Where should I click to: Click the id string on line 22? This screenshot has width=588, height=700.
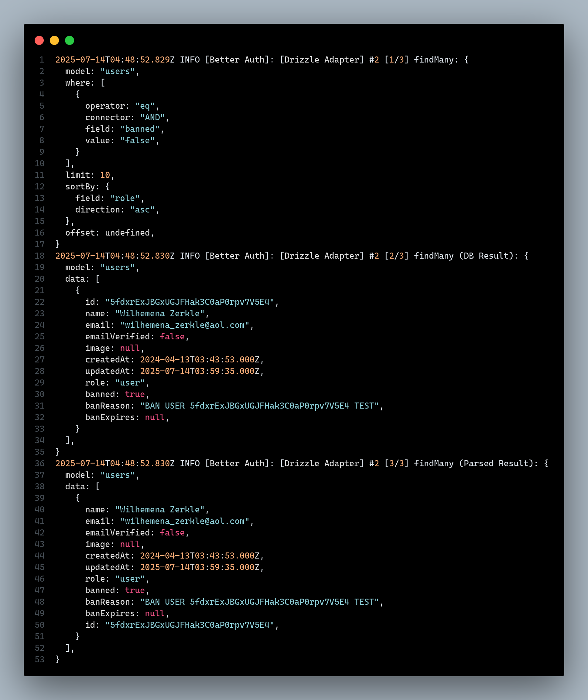click(190, 302)
